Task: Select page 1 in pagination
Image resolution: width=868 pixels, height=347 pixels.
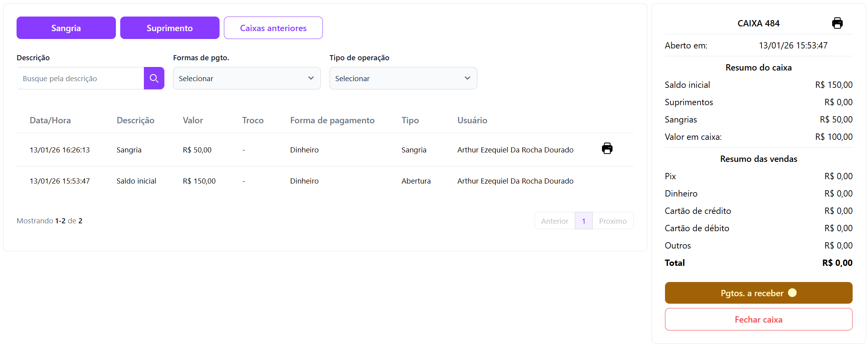Action: pyautogui.click(x=583, y=221)
